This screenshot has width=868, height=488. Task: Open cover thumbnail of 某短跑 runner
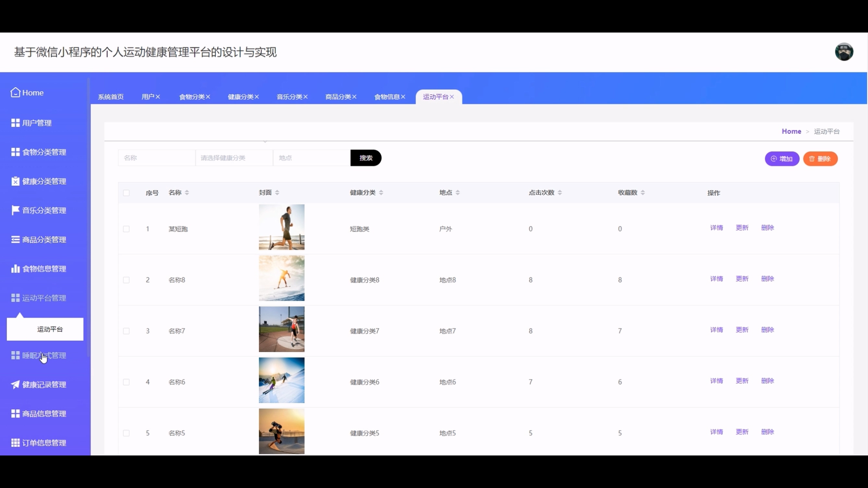282,227
